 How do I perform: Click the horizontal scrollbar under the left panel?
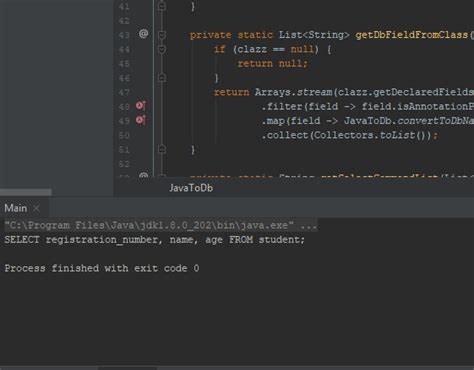tap(26, 192)
